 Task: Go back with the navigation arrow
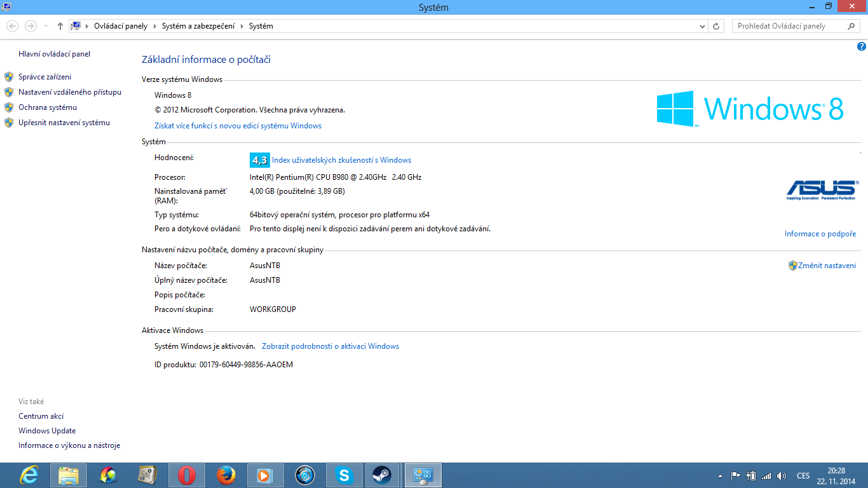[x=13, y=26]
